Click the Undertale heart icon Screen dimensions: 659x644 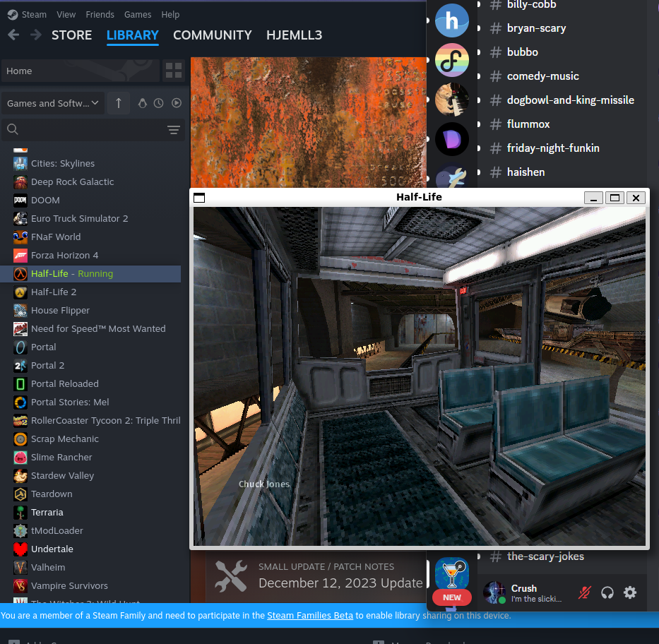[20, 549]
